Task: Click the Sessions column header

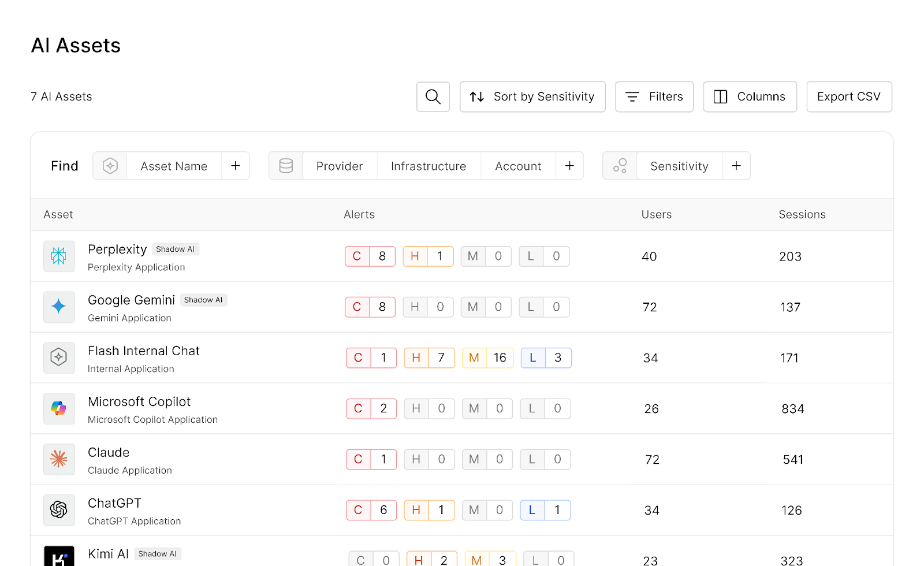Action: click(802, 214)
